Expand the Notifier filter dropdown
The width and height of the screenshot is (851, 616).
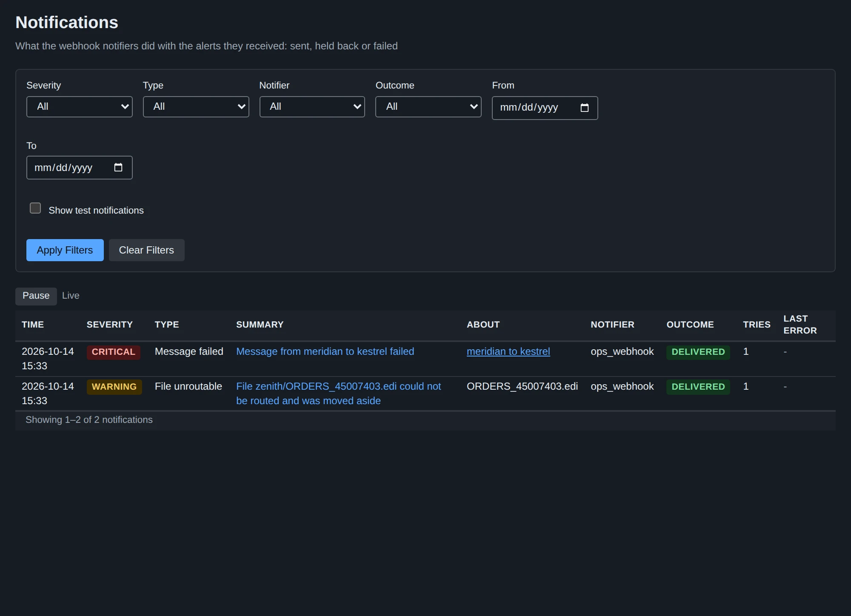[x=312, y=107]
